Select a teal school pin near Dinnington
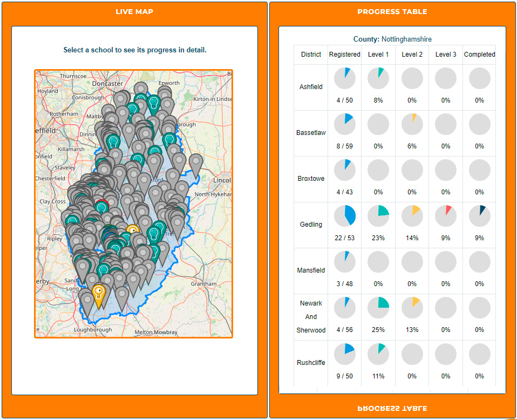517x420 pixels. point(113,140)
